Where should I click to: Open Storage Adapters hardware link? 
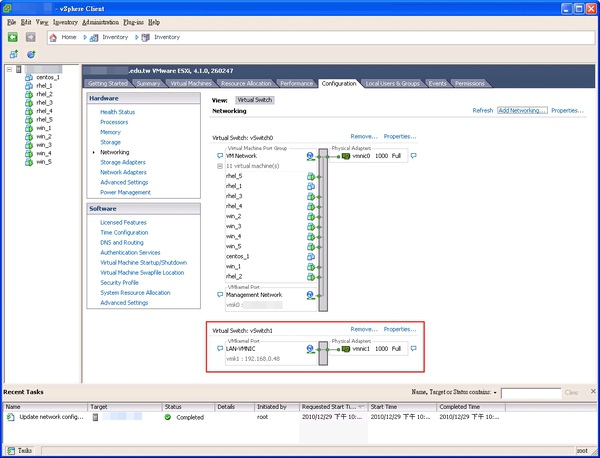(x=122, y=162)
